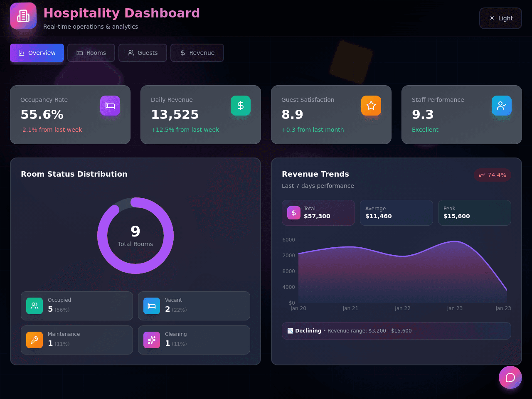Click the Jan 21 axis label
The width and height of the screenshot is (532, 399).
tap(350, 308)
